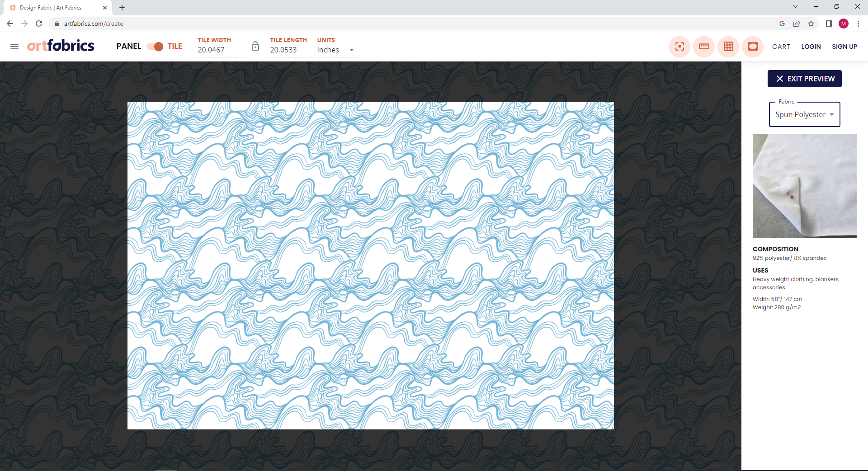Click the SIGN UP link
This screenshot has width=868, height=471.
(844, 47)
